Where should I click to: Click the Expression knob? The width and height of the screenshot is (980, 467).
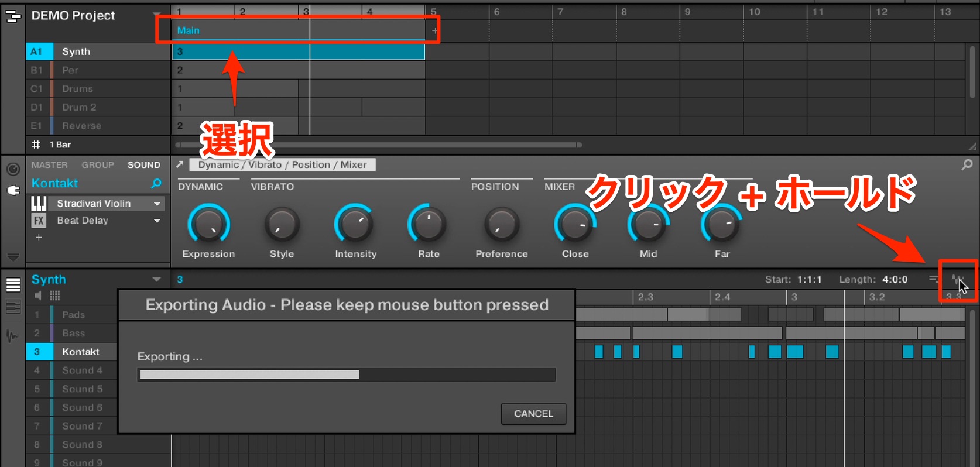point(208,225)
